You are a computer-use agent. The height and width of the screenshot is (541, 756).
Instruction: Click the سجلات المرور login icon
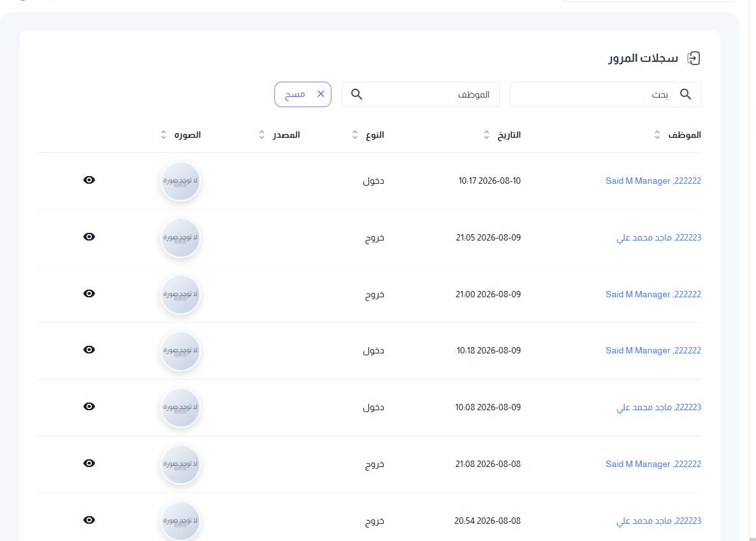click(x=694, y=59)
